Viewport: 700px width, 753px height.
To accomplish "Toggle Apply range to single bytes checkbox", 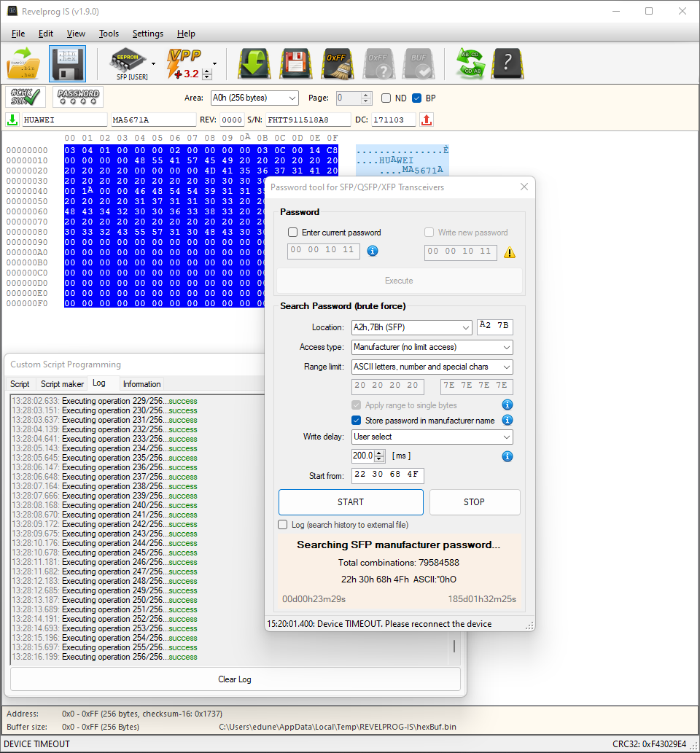I will click(356, 405).
